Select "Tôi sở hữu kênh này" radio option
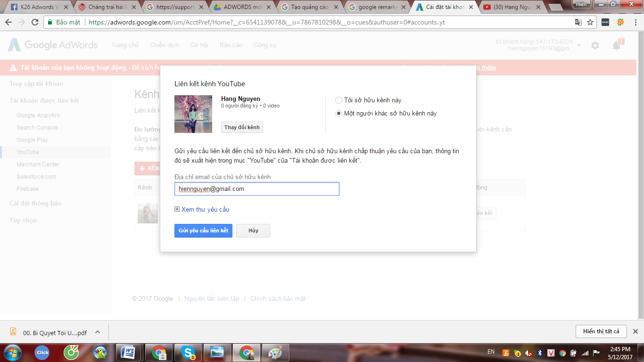 (339, 100)
